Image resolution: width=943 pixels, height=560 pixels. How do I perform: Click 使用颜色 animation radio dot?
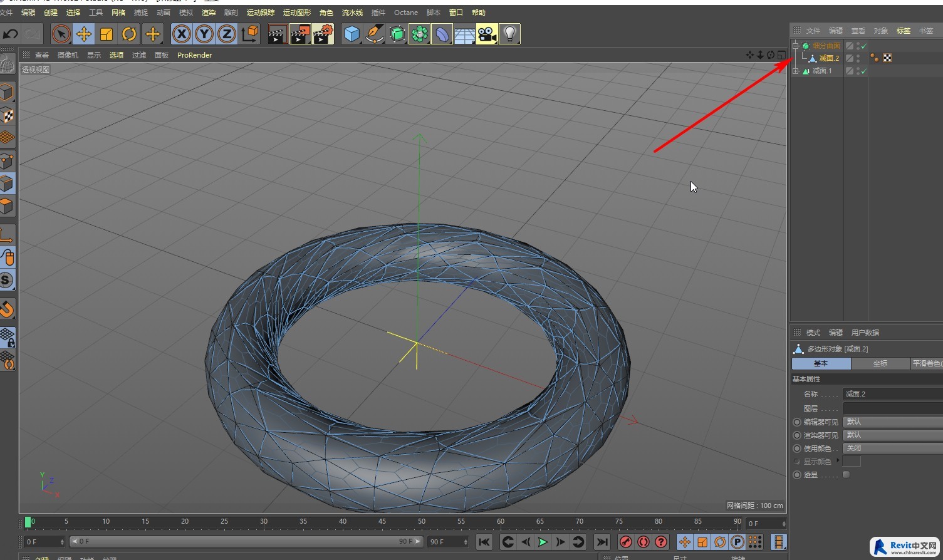pyautogui.click(x=797, y=449)
